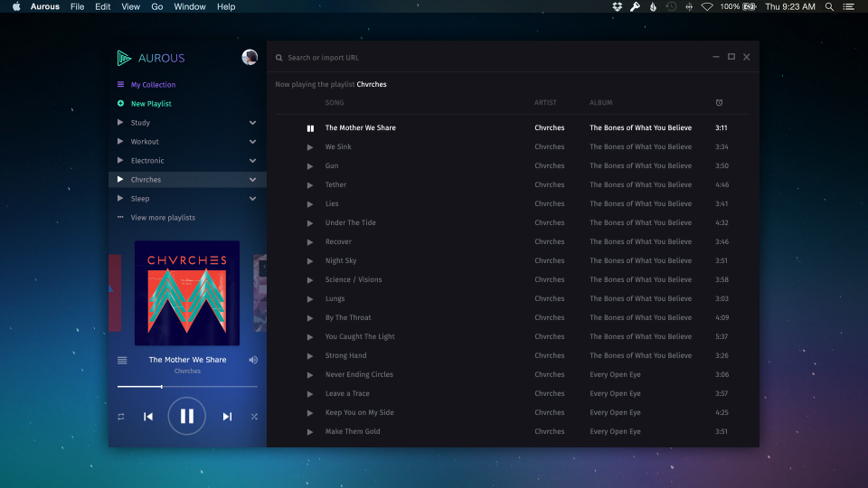Play the song Never Ending Circles
Screen dimensions: 868x488
pos(310,375)
